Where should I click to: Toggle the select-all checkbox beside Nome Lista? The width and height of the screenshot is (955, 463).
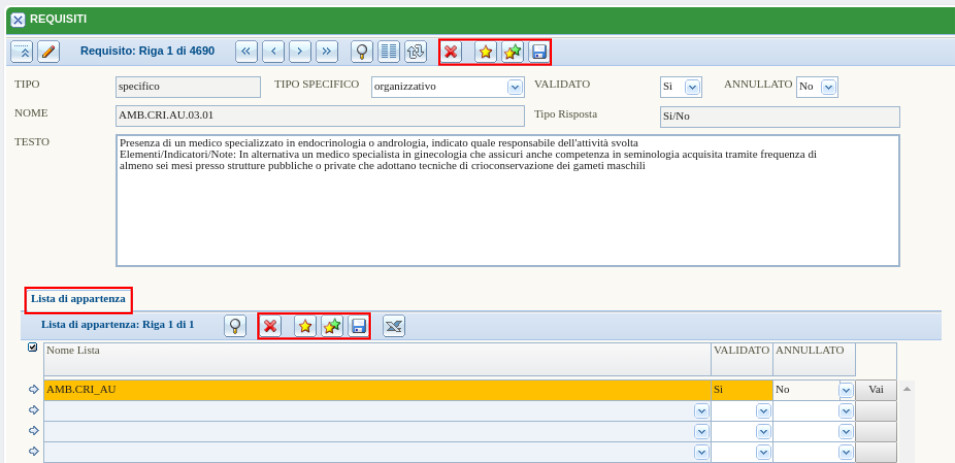[33, 348]
